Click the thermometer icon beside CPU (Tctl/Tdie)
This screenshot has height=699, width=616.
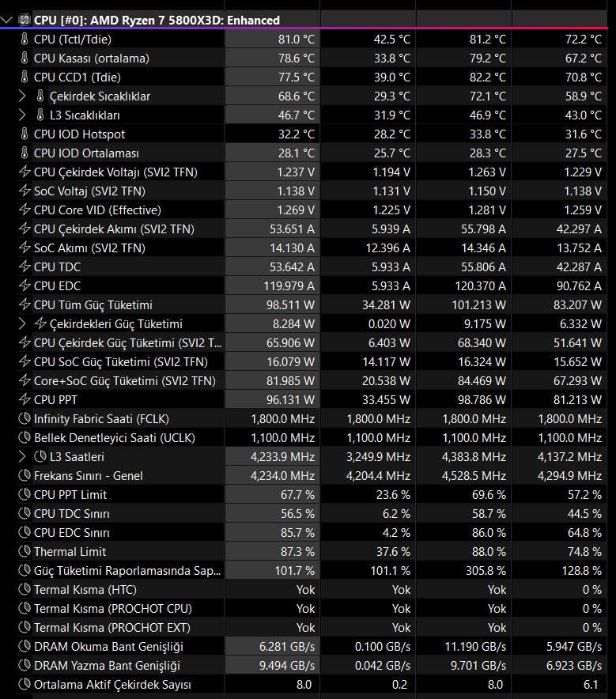(x=25, y=39)
